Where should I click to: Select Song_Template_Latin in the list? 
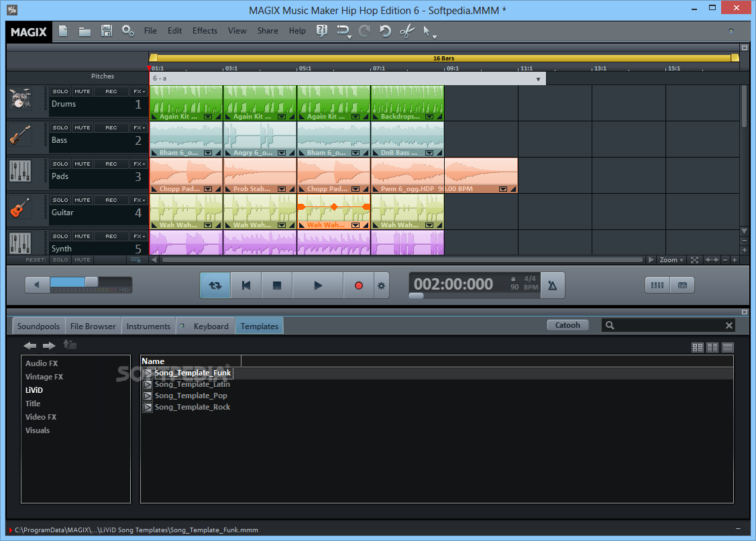click(193, 384)
